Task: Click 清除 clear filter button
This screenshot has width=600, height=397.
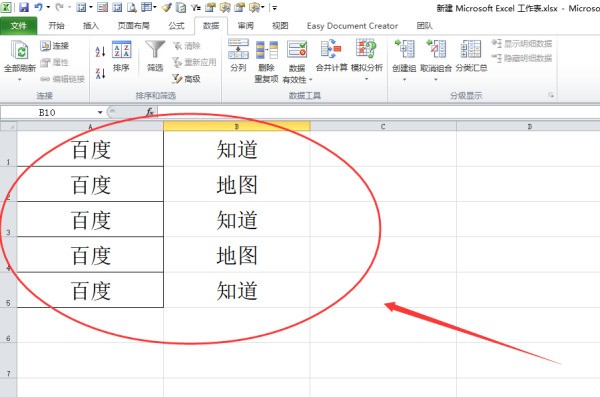Action: coord(186,46)
